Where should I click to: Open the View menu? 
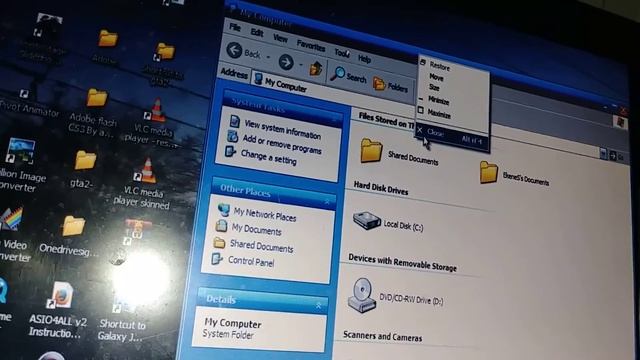click(280, 38)
